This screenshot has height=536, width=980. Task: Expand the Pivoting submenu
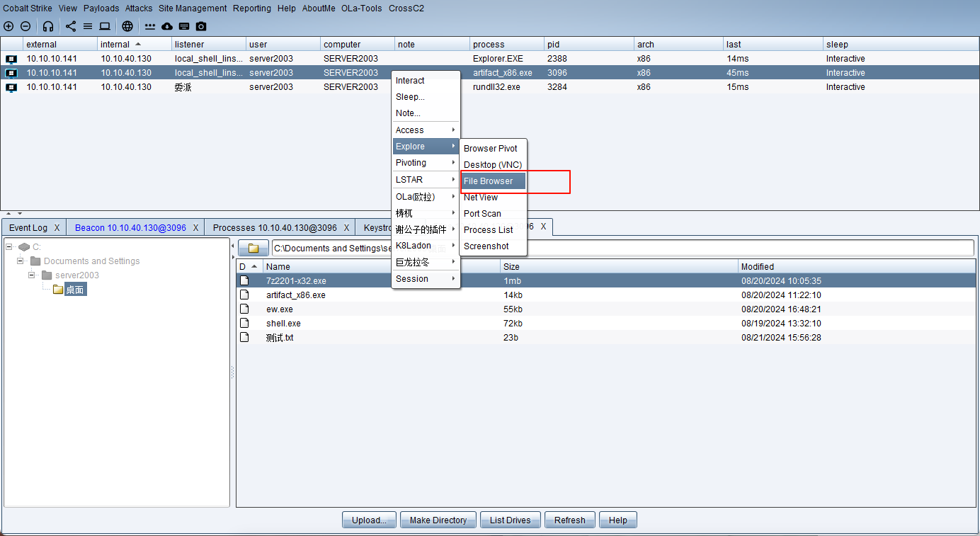(x=426, y=163)
